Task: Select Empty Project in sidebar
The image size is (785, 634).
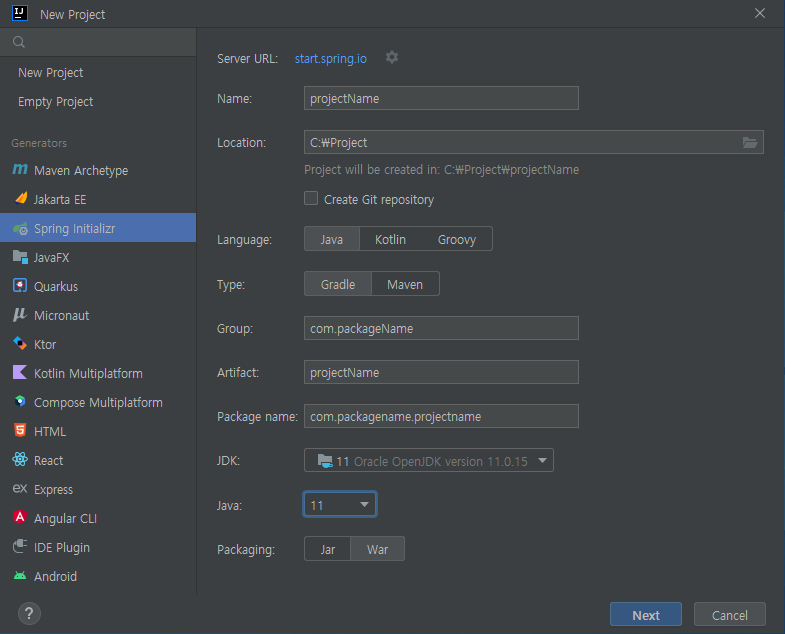Action: point(56,102)
